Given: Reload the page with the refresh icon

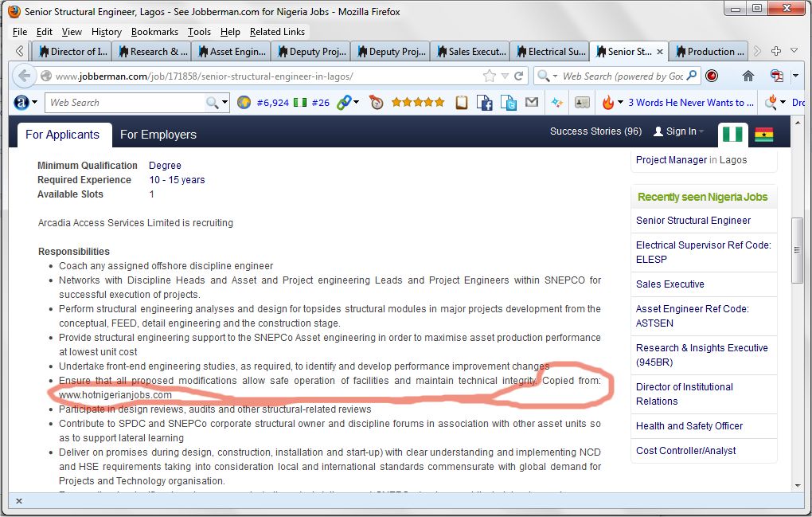Looking at the screenshot, I should tap(518, 76).
